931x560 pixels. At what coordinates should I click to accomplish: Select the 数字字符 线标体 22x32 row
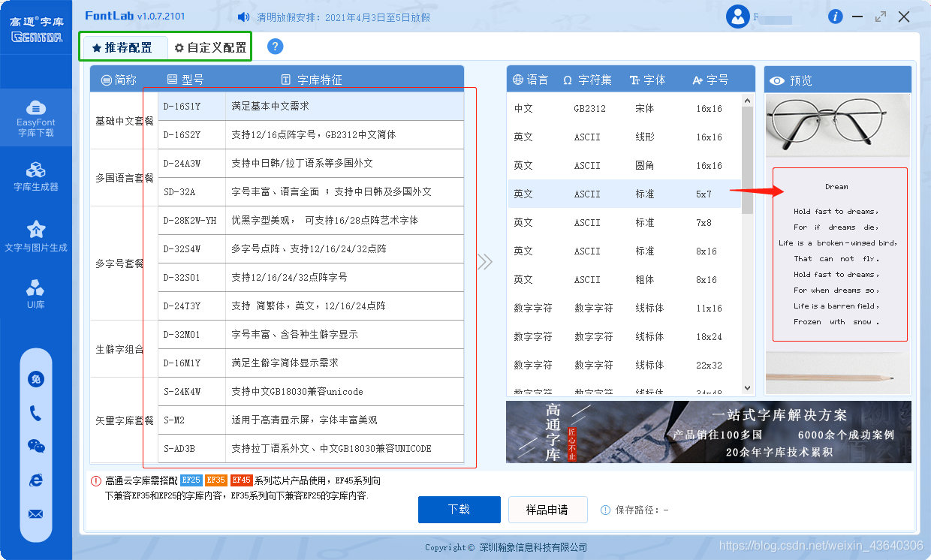625,366
